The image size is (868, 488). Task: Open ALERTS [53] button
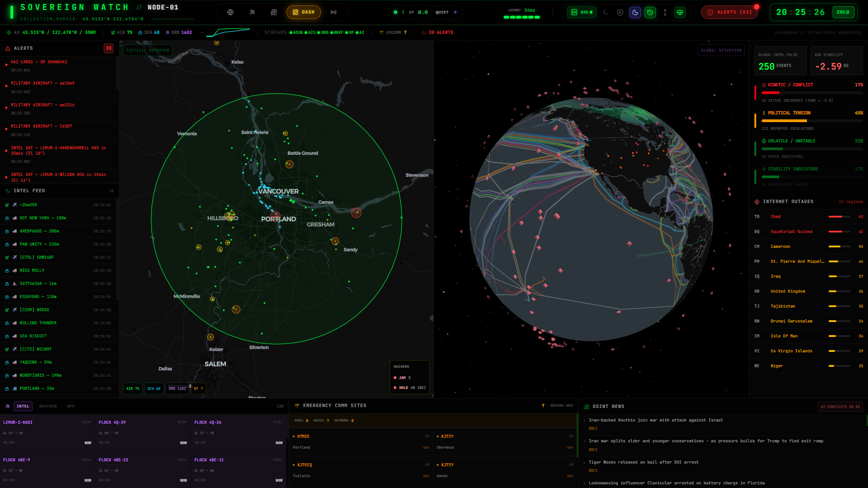(x=730, y=12)
